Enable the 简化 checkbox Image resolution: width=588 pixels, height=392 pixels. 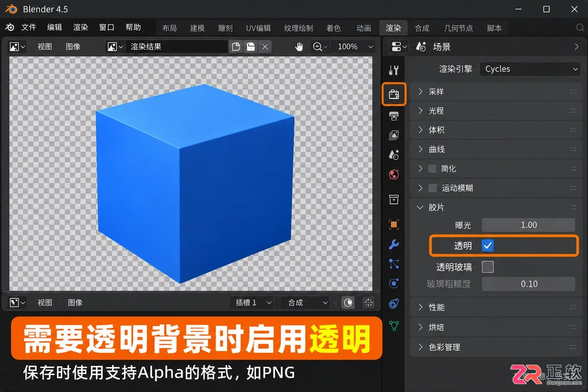point(432,169)
